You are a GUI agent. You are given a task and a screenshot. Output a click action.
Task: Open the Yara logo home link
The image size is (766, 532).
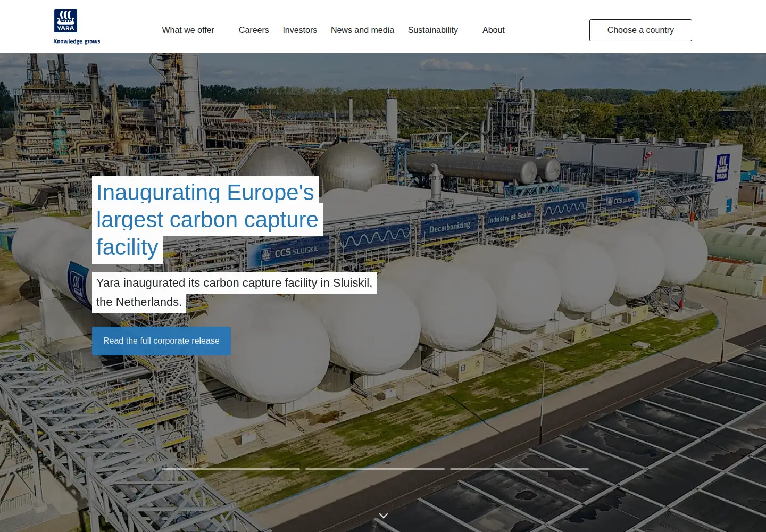77,27
